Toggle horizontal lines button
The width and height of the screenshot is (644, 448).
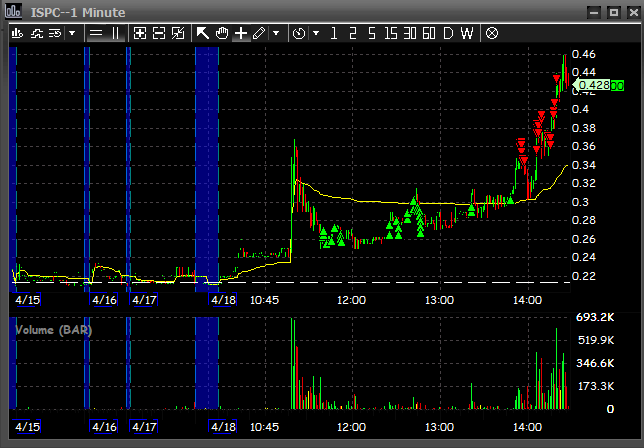coord(96,33)
